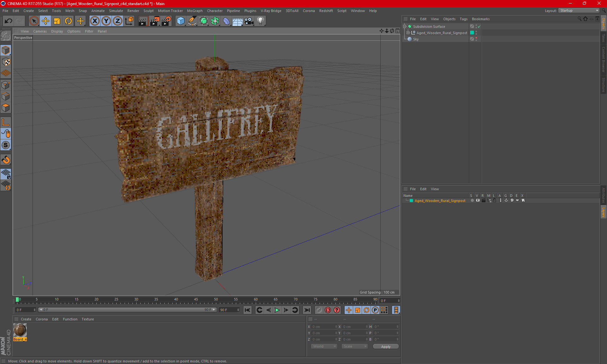Switch to Points mode
Image resolution: width=607 pixels, height=364 pixels.
point(6,85)
